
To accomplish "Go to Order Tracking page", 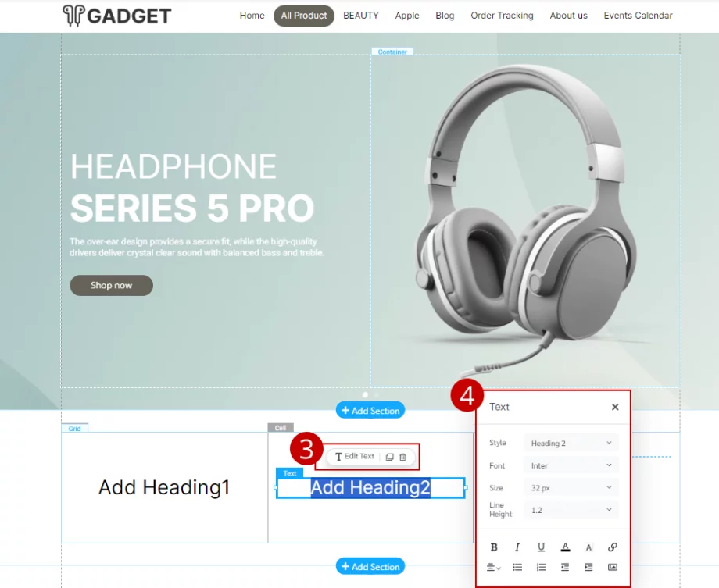I will pos(502,16).
